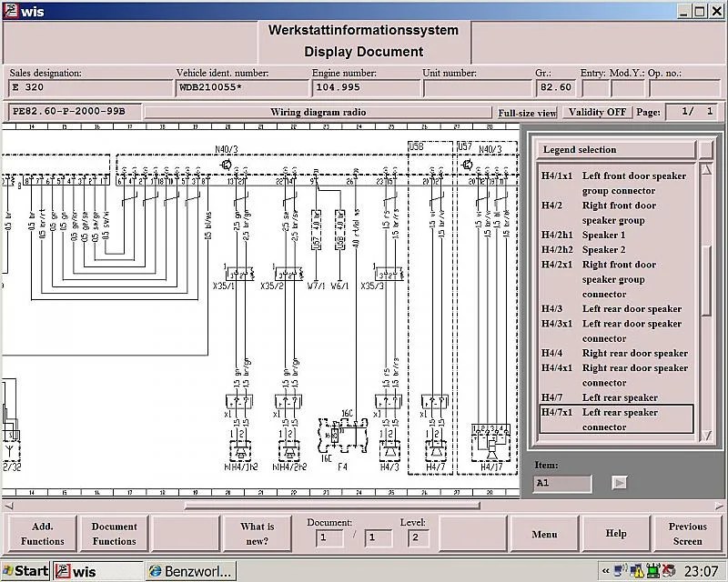Click What is new? button

click(x=258, y=534)
